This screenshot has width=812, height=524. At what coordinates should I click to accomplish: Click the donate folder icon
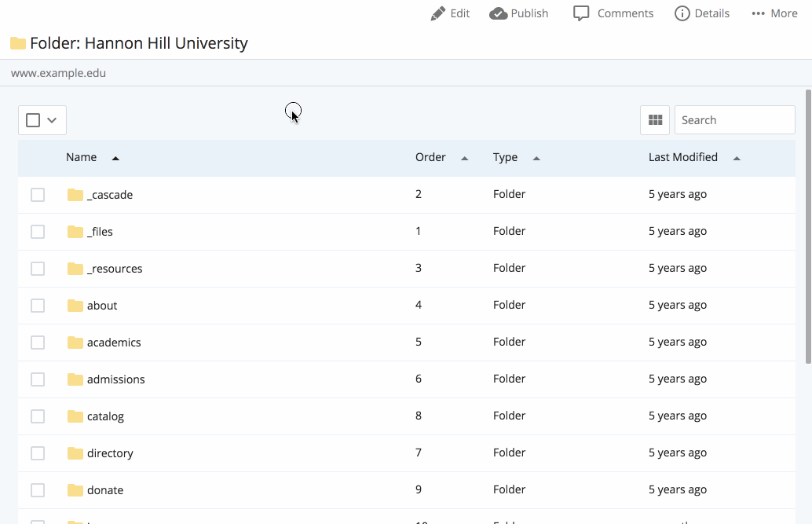[x=75, y=489]
